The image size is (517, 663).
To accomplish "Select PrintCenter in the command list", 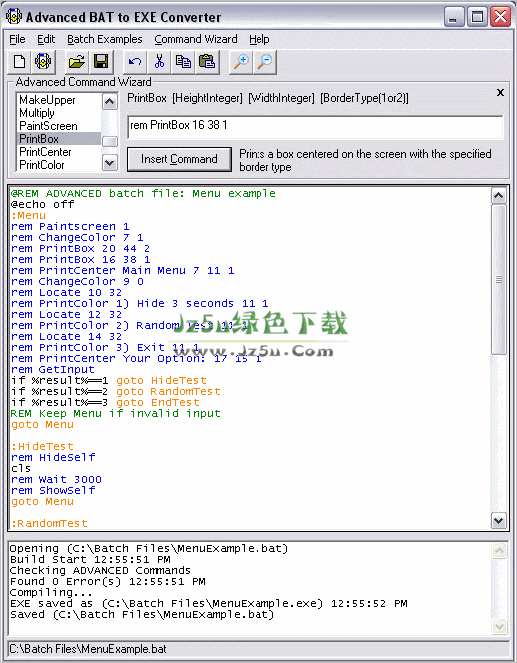I will [59, 152].
